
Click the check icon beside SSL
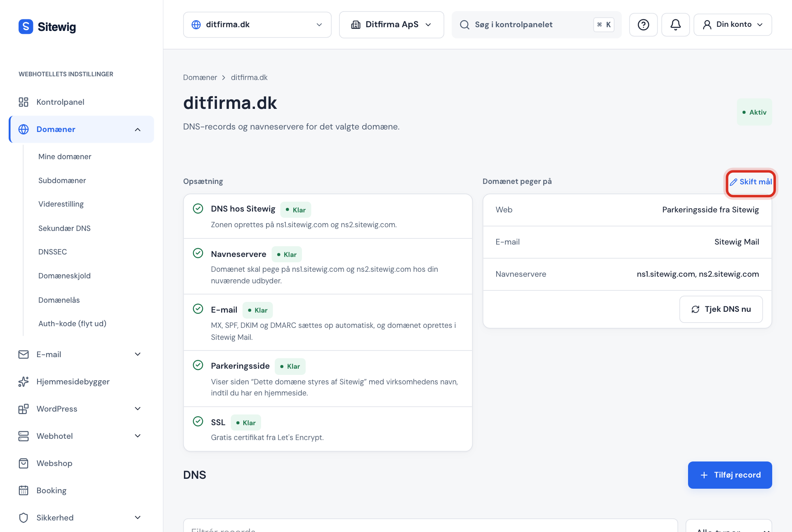coord(198,421)
